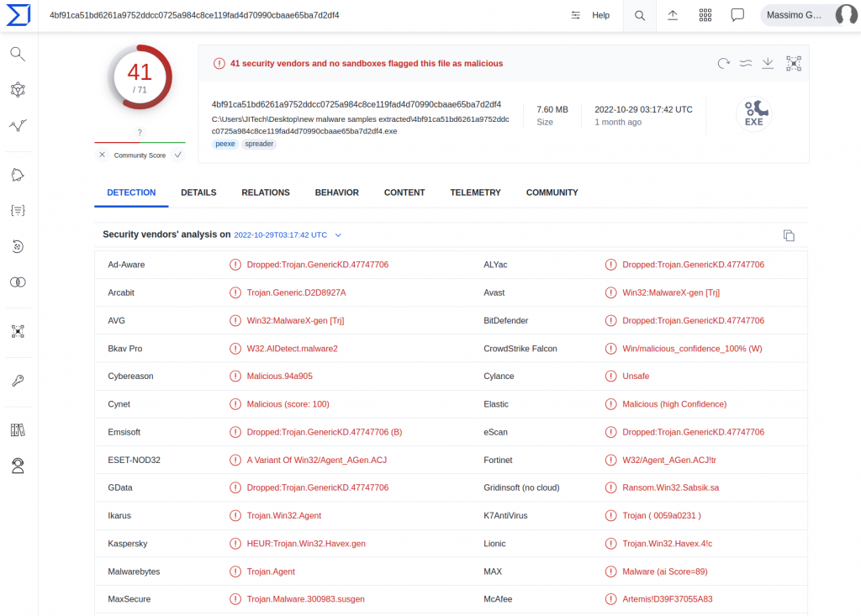Click the Gridinsoft Ransom.Win32.Sabsik.sa result
Screen dimensions: 861x616
pos(670,487)
